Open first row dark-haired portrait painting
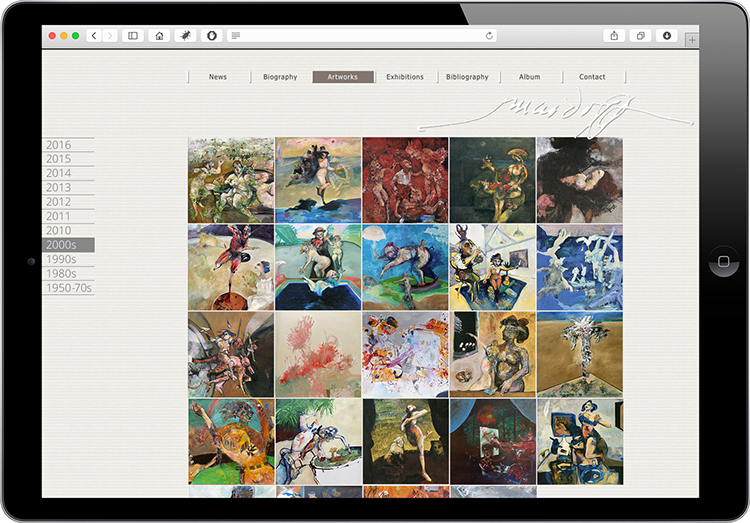750x523 pixels. click(x=580, y=180)
